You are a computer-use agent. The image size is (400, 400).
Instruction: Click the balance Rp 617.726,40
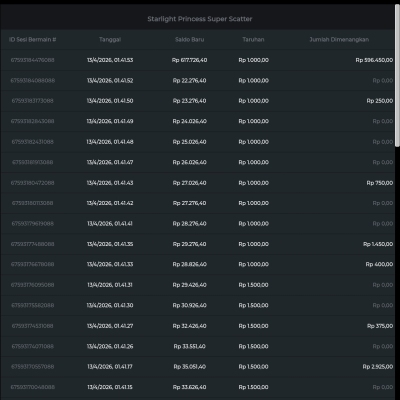[x=189, y=60]
